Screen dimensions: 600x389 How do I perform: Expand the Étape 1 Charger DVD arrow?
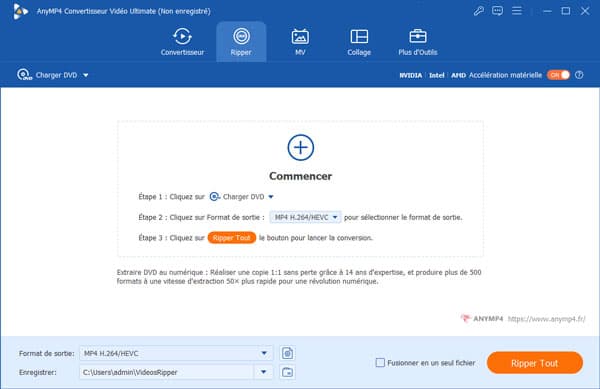(271, 197)
